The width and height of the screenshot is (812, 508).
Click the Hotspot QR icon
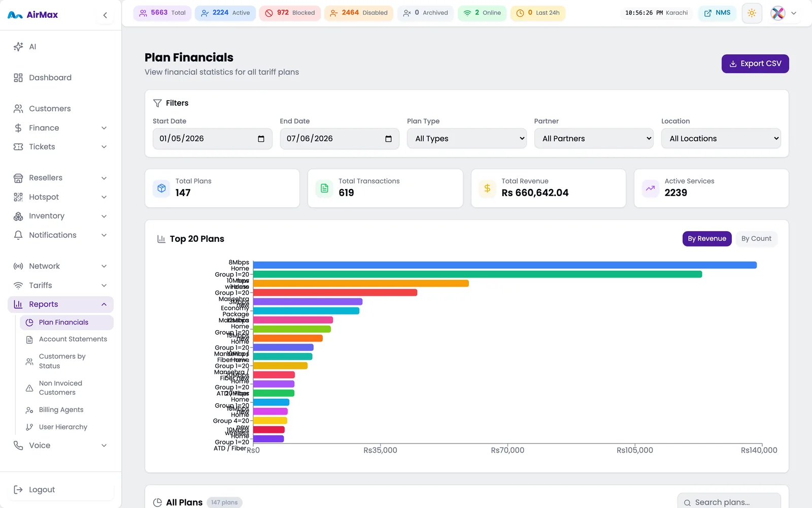[x=18, y=197]
